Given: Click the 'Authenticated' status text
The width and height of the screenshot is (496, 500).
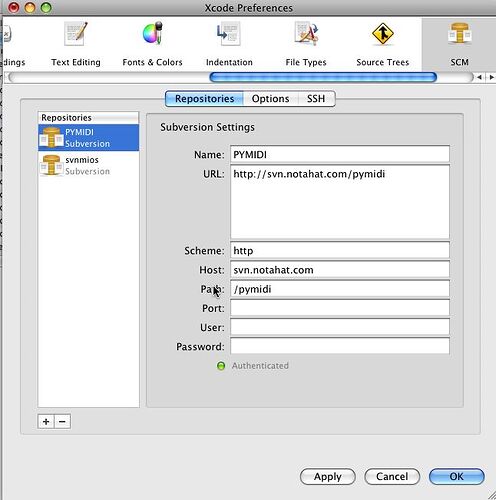Looking at the screenshot, I should click(260, 366).
